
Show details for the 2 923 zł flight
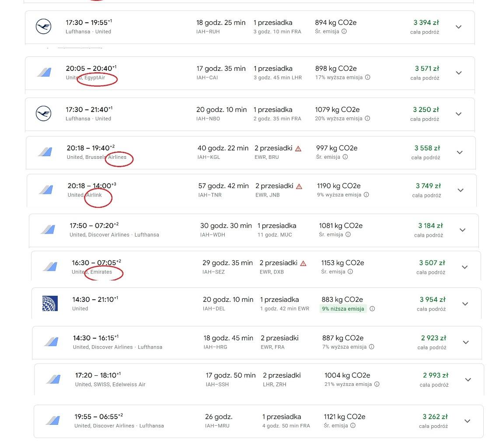click(466, 343)
